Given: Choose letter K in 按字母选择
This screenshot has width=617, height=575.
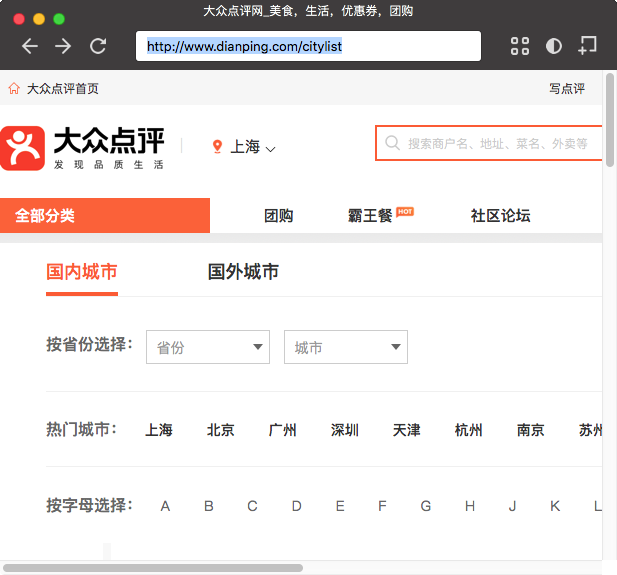Looking at the screenshot, I should point(555,506).
